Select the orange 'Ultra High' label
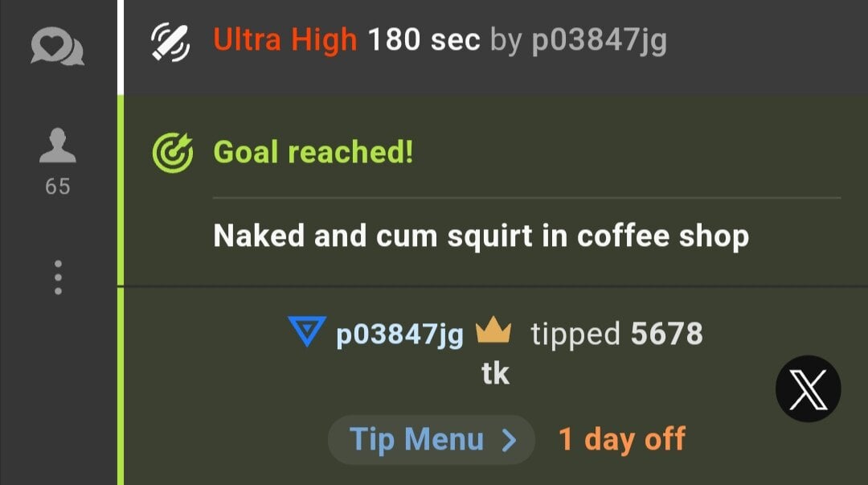 pyautogui.click(x=285, y=40)
